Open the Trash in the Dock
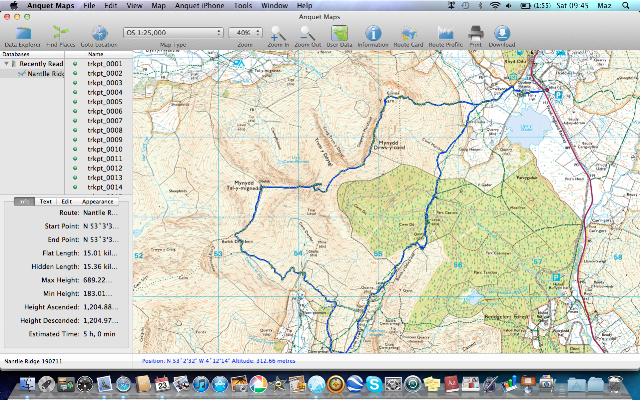Viewport: 640px width, 400px height. [x=615, y=384]
